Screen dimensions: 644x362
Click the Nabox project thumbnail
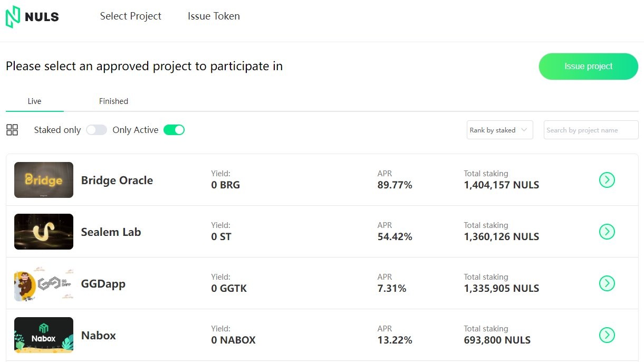[x=44, y=335]
